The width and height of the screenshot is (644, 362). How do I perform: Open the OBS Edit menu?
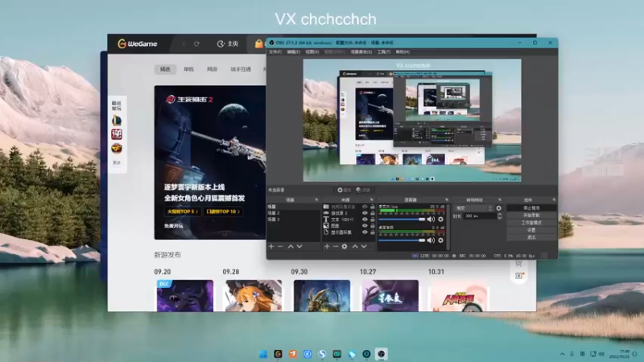point(293,52)
